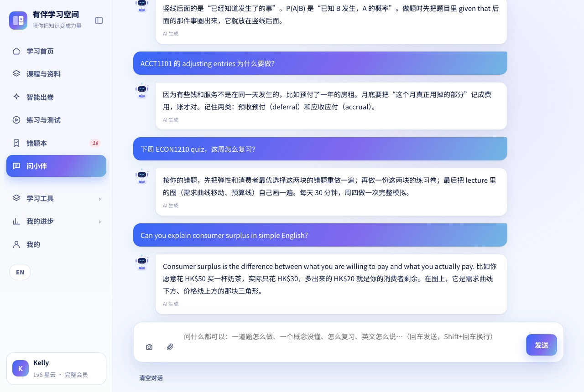
Task: Click the 16 badge on 错题本
Action: (x=95, y=143)
